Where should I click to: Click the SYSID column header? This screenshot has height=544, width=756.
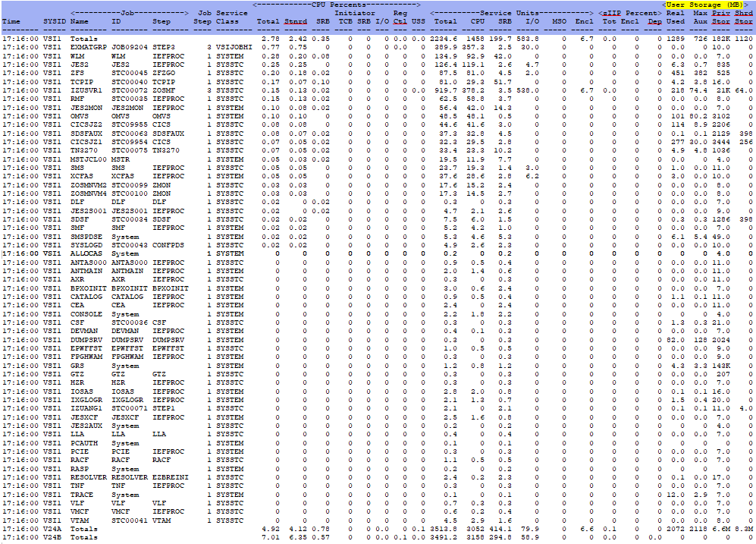click(55, 22)
